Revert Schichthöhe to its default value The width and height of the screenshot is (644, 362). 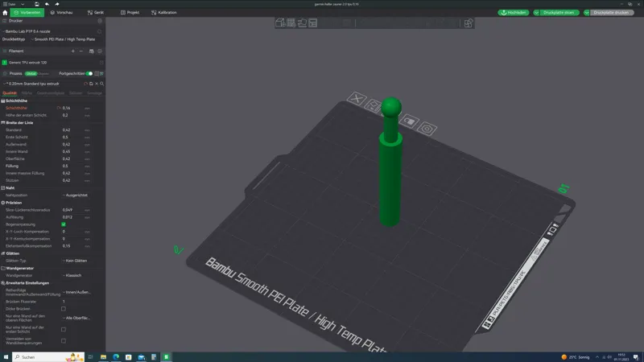(x=59, y=108)
